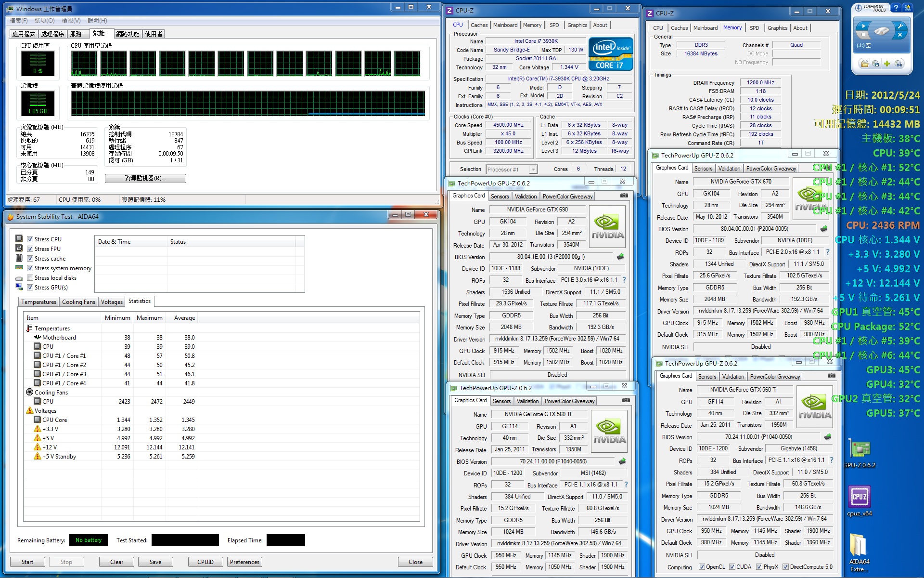Open PowerColor Giveaway tab in right GTX 560 Ti window
924x578 pixels.
click(775, 376)
